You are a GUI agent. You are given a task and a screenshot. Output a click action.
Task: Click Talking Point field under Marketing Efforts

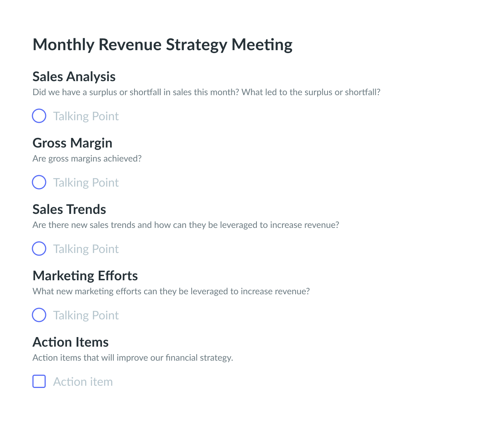tap(86, 315)
